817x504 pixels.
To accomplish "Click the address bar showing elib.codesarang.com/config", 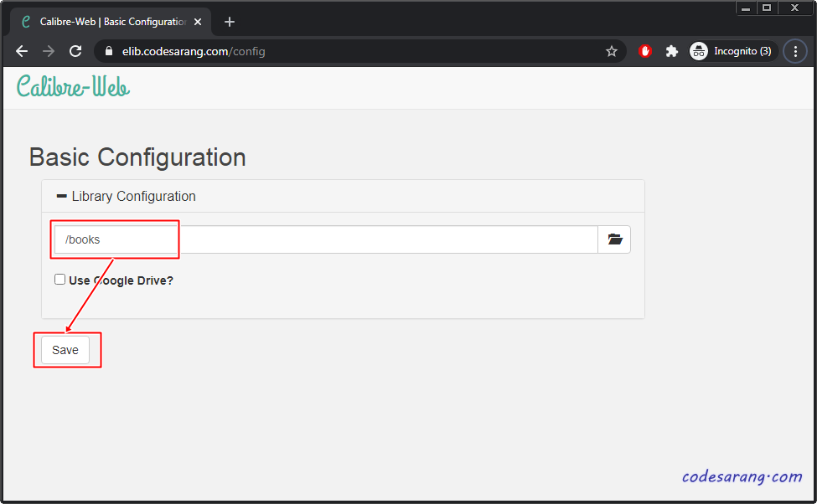I will [359, 51].
